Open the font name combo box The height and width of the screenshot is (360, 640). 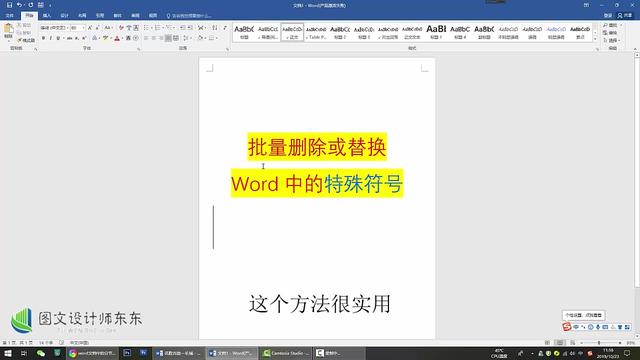pos(55,28)
